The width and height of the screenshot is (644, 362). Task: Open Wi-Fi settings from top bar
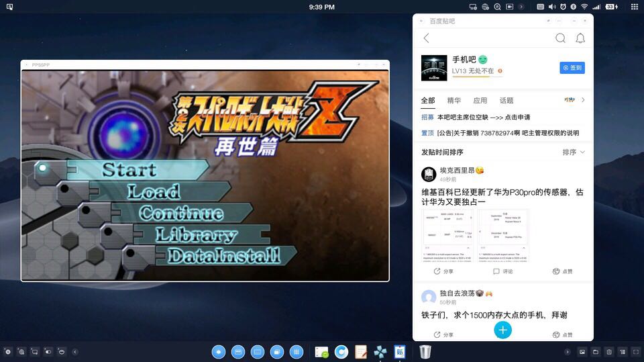pyautogui.click(x=584, y=7)
